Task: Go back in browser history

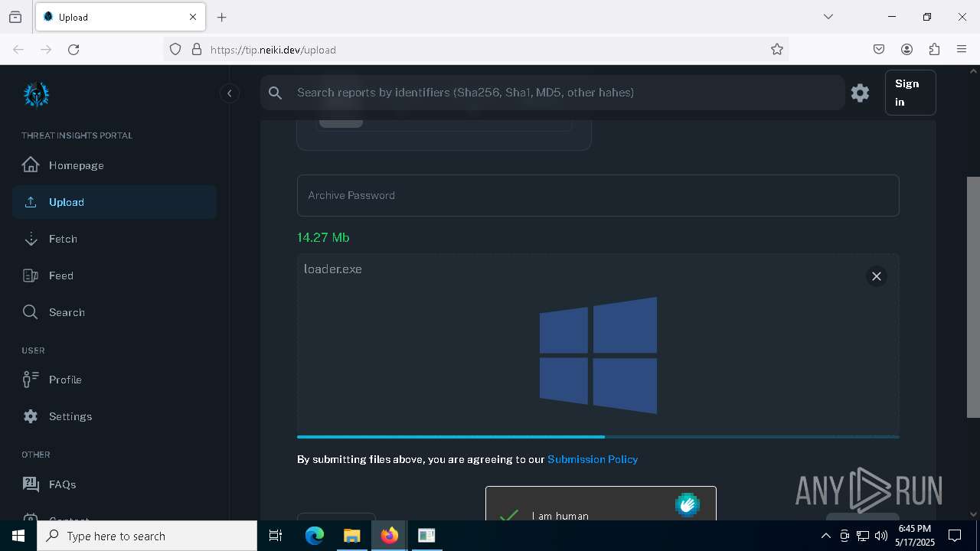Action: (18, 49)
